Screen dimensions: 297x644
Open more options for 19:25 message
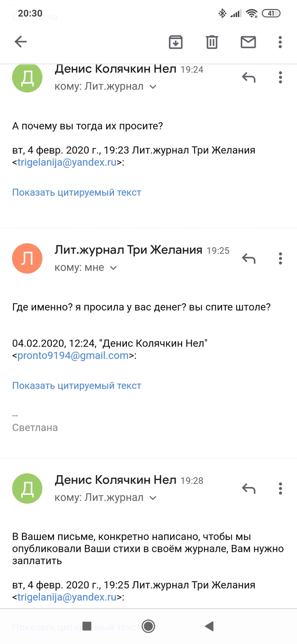pyautogui.click(x=280, y=258)
